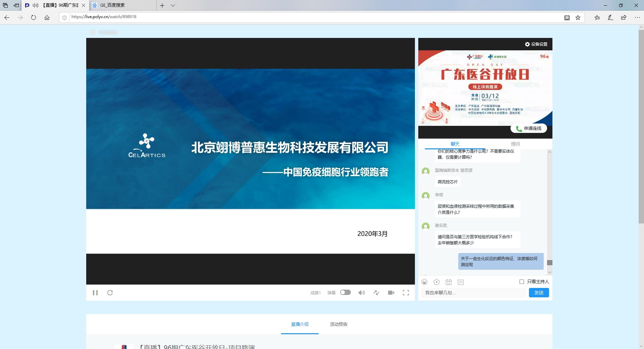Mute the player volume icon

[x=361, y=293]
